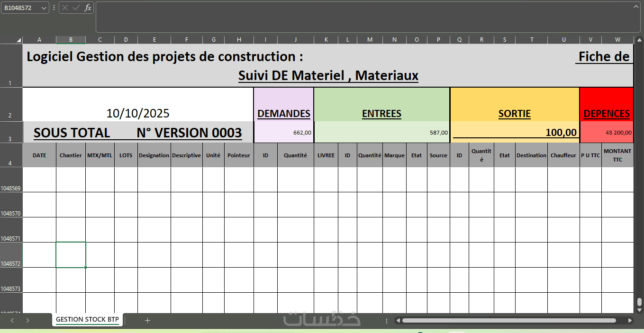Click inside the formula bar input area
This screenshot has height=333, width=644.
pyautogui.click(x=365, y=17)
